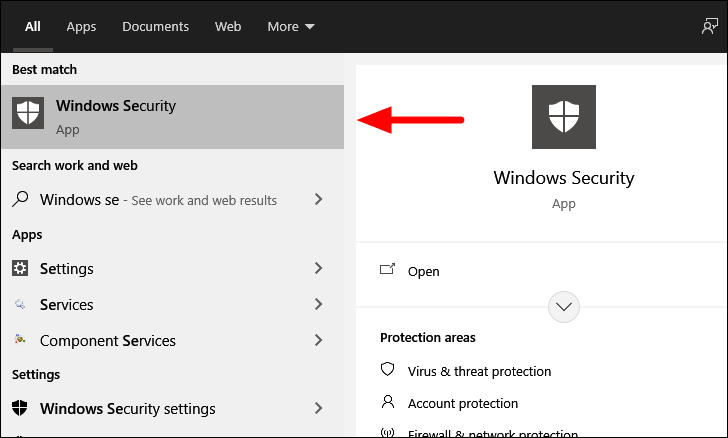The image size is (728, 438).
Task: Open Virus & threat protection link
Action: click(479, 371)
